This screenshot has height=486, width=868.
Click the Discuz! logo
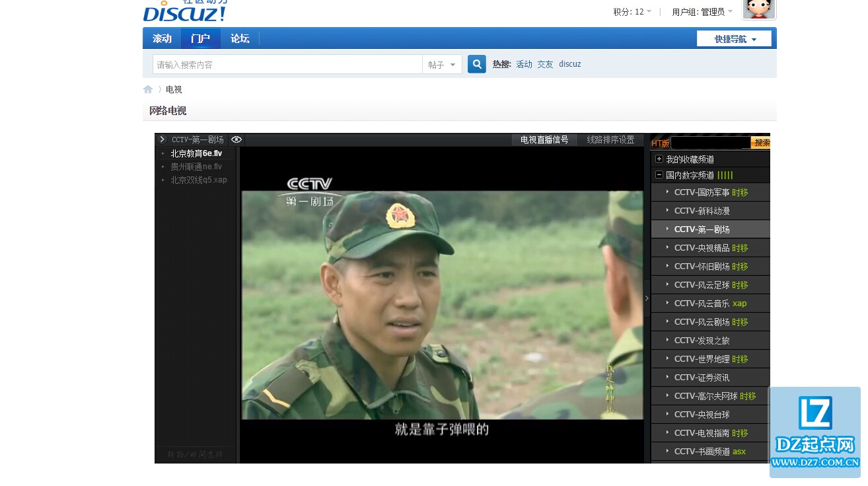186,11
